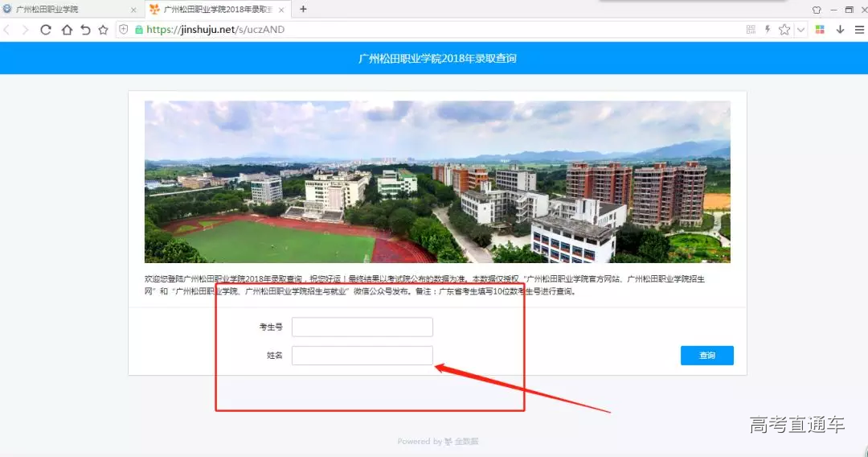Click the campus panorama banner image
This screenshot has width=868, height=457.
coord(437,182)
